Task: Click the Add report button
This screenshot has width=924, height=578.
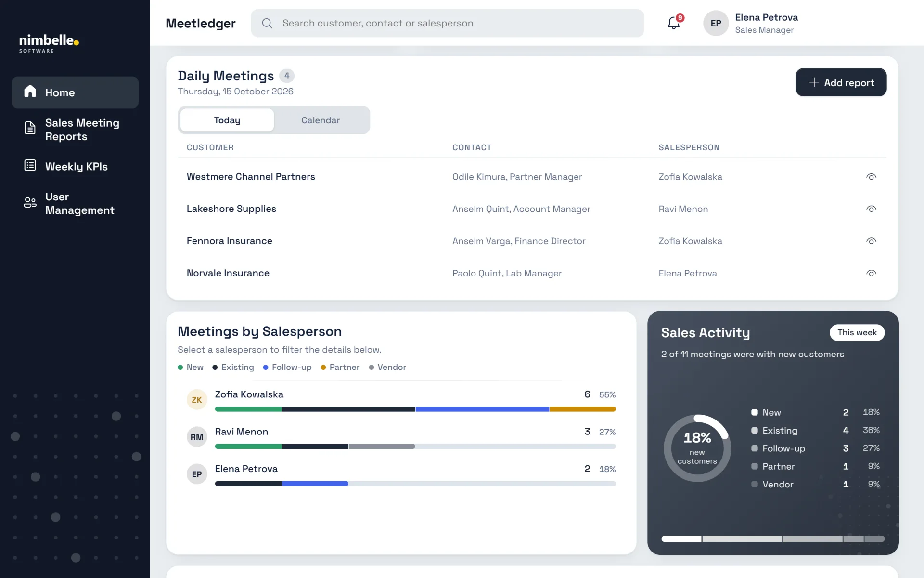Action: [x=841, y=82]
